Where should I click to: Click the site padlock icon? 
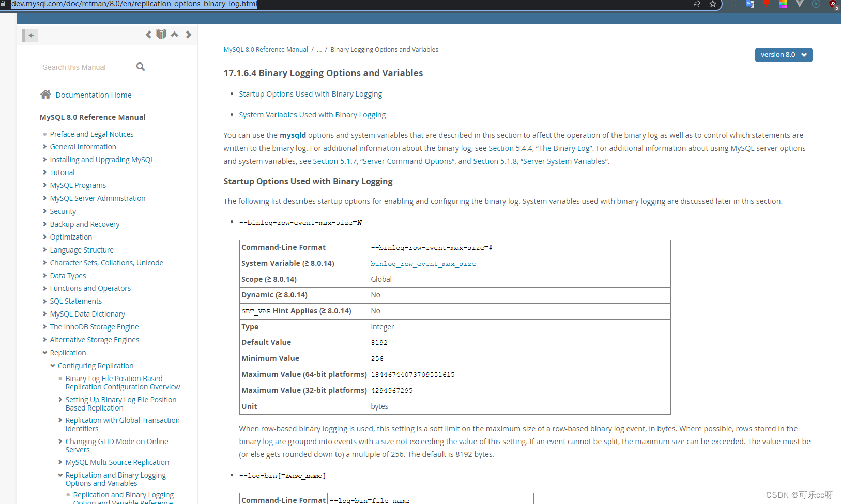(x=3, y=4)
